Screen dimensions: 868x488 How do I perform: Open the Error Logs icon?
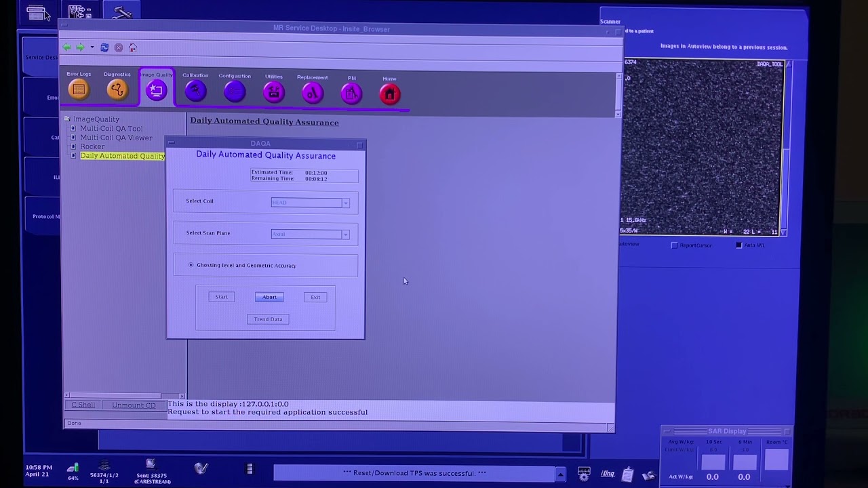tap(79, 89)
